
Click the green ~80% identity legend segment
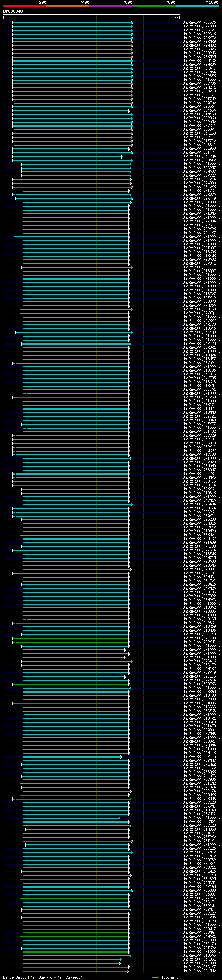[154, 6]
